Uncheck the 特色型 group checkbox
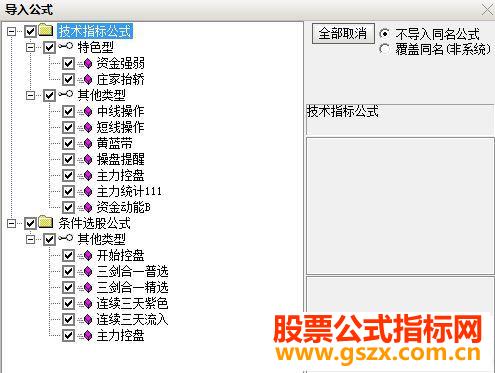This screenshot has height=373, width=495. click(x=49, y=47)
